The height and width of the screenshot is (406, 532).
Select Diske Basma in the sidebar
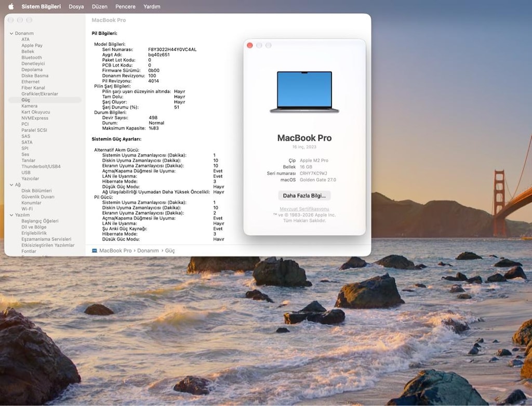pyautogui.click(x=35, y=76)
